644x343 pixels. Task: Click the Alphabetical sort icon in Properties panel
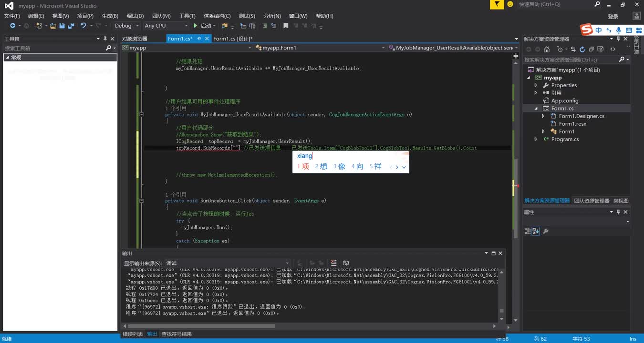pos(535,232)
